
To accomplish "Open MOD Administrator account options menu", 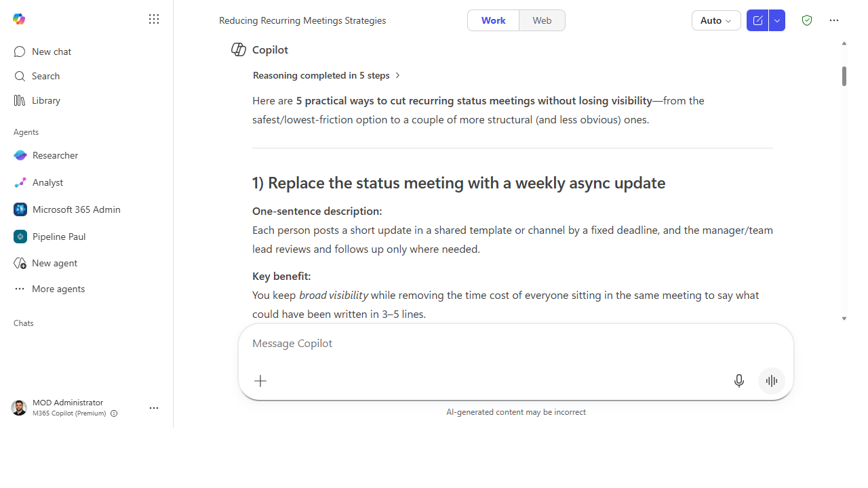I will click(154, 408).
